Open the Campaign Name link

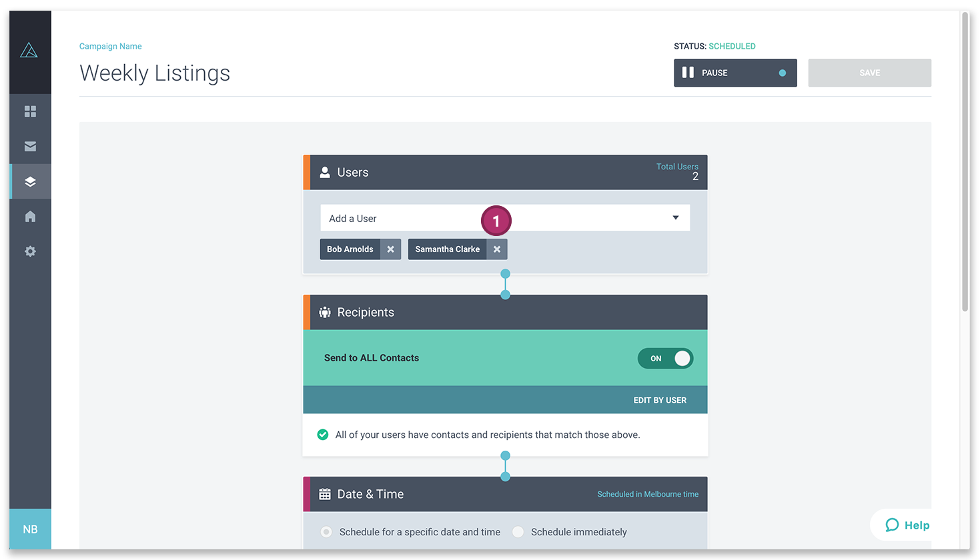(x=110, y=46)
